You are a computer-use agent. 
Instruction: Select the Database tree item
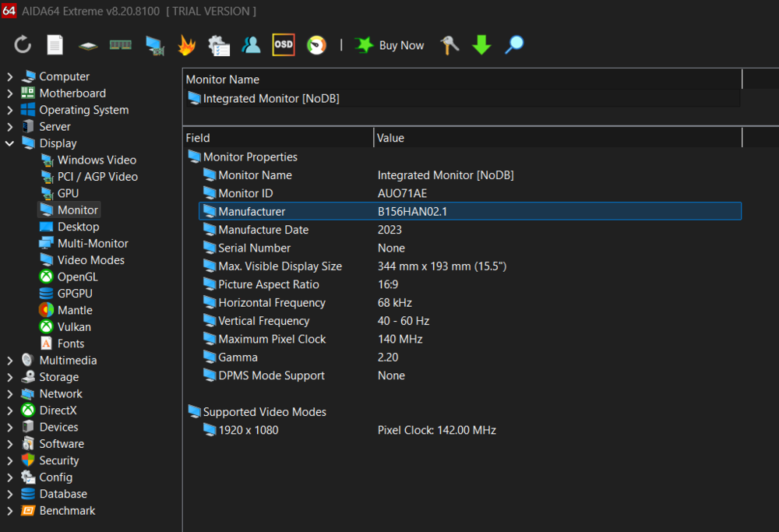(55, 495)
